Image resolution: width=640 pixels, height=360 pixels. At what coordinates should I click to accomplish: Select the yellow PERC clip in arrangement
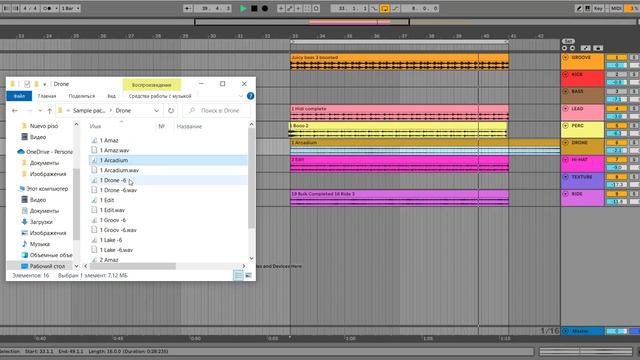[398, 130]
